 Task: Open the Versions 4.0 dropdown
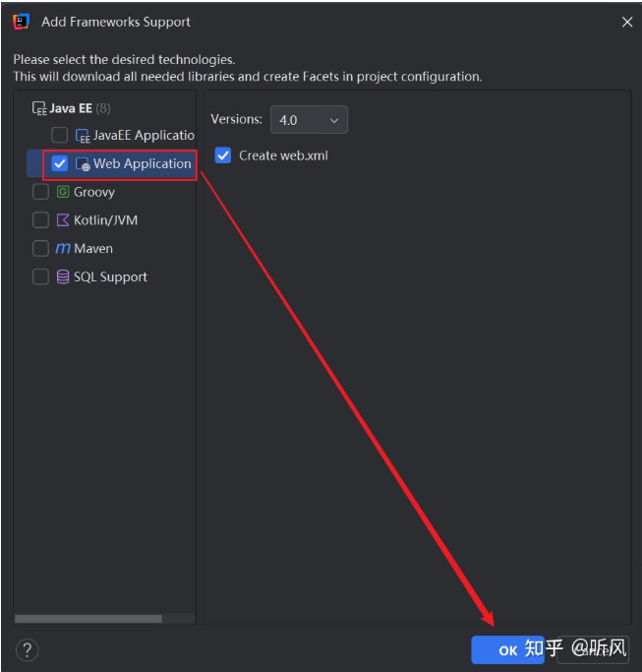(309, 120)
